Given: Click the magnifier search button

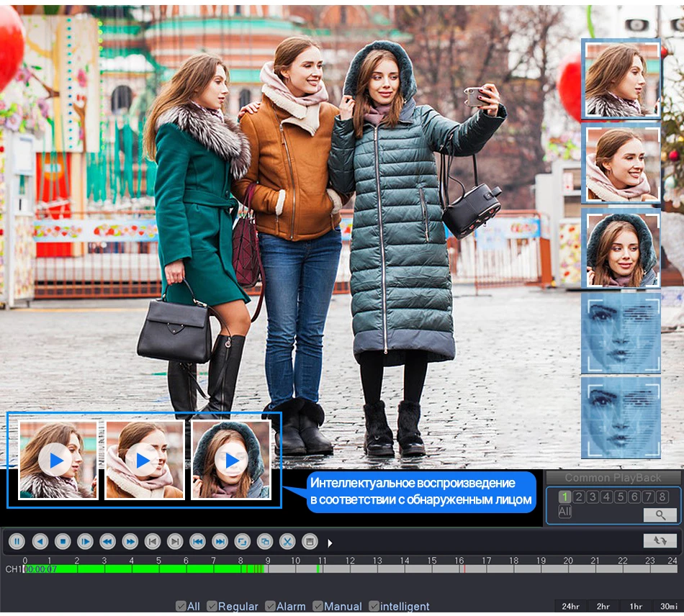Looking at the screenshot, I should point(660,515).
